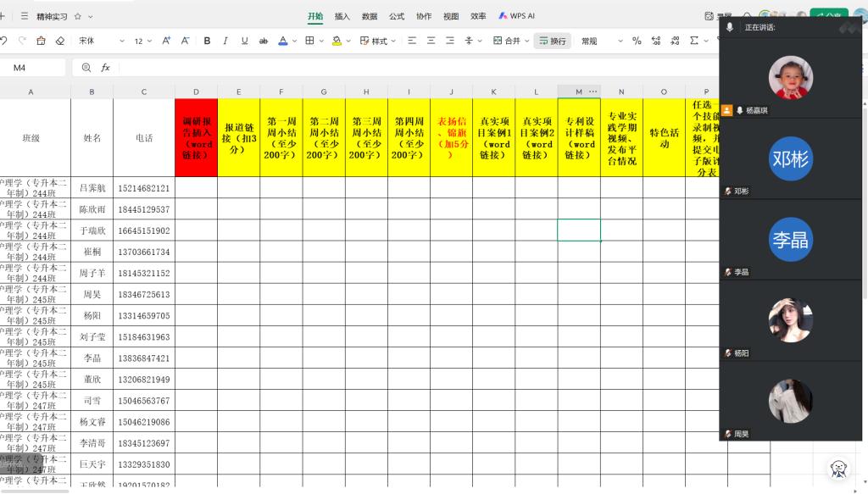The width and height of the screenshot is (868, 494).
Task: Click the clear format eraser icon
Action: [x=59, y=41]
